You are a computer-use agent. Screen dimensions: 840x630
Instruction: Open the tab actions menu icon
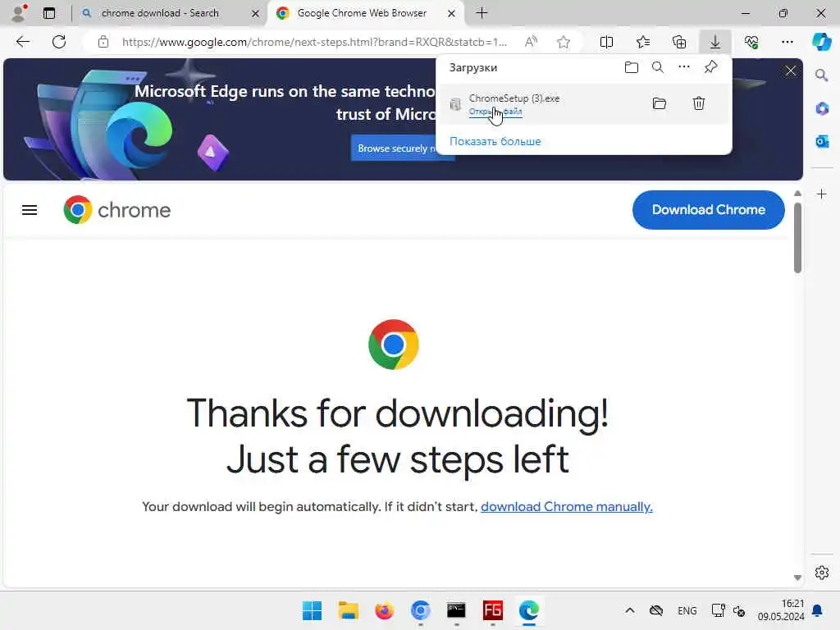coord(48,13)
